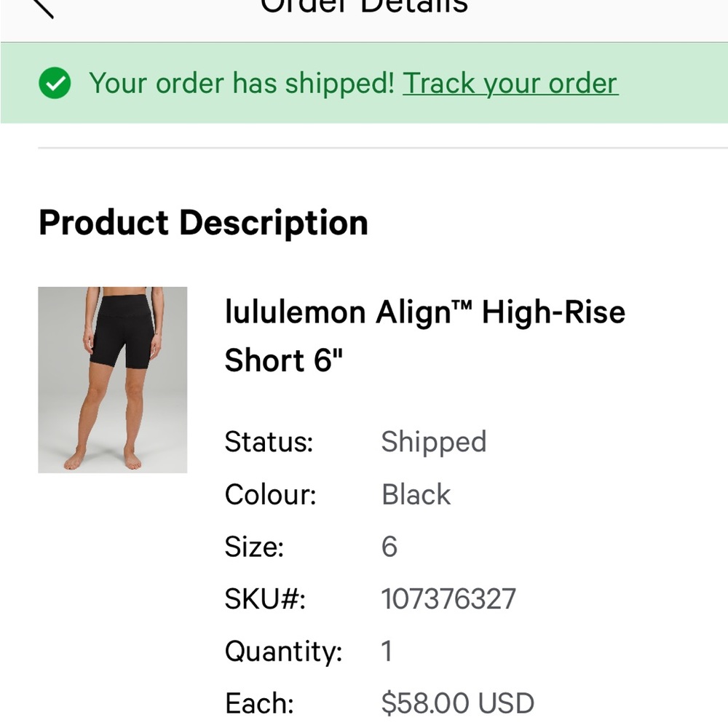Image resolution: width=728 pixels, height=728 pixels.
Task: Click the green shipped checkmark icon
Action: (55, 83)
